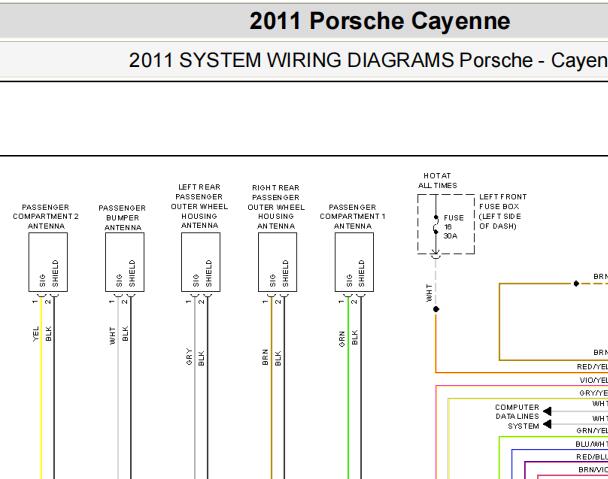This screenshot has height=479, width=608.
Task: Click the '2011 Porsche Cayenne' title heading
Action: point(380,21)
